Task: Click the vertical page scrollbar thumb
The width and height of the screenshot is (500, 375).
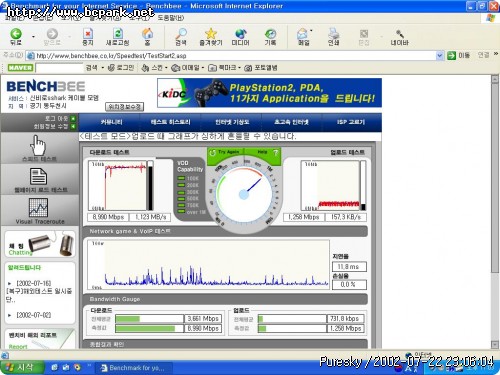Action: [x=495, y=178]
